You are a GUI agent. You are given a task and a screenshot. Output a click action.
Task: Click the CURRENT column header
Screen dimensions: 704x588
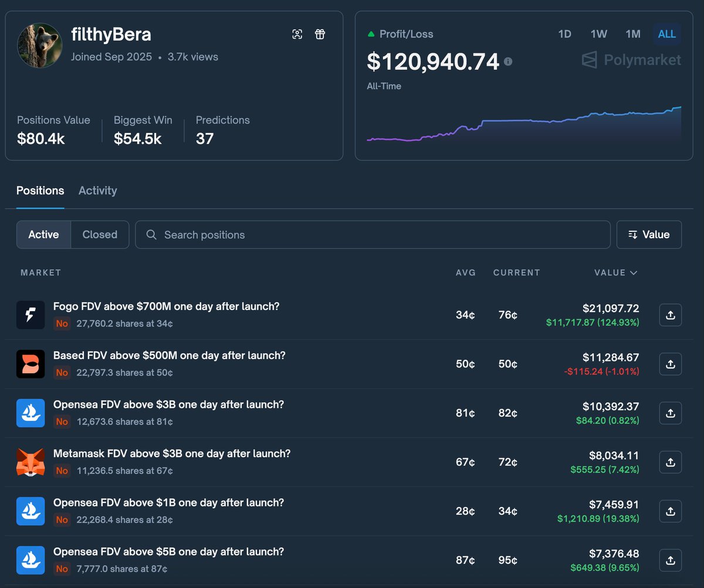[517, 273]
